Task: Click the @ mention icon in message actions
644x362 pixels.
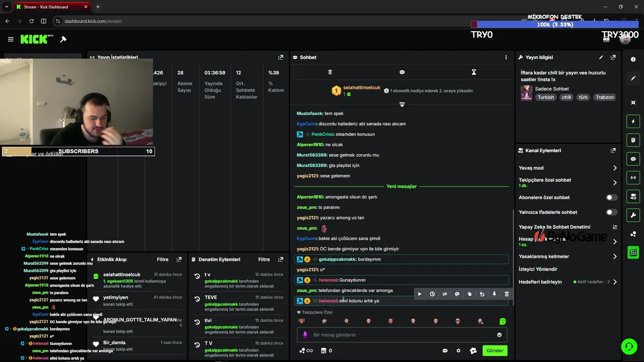Action: click(x=457, y=294)
